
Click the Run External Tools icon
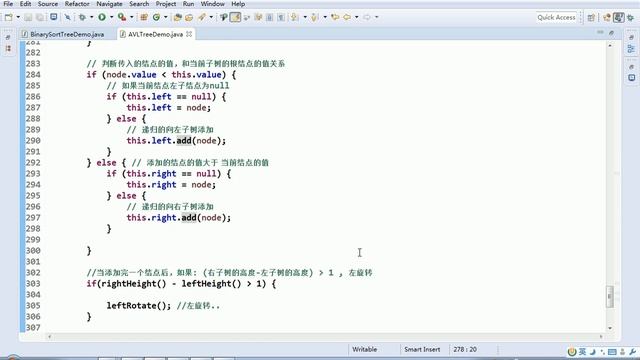[x=122, y=17]
